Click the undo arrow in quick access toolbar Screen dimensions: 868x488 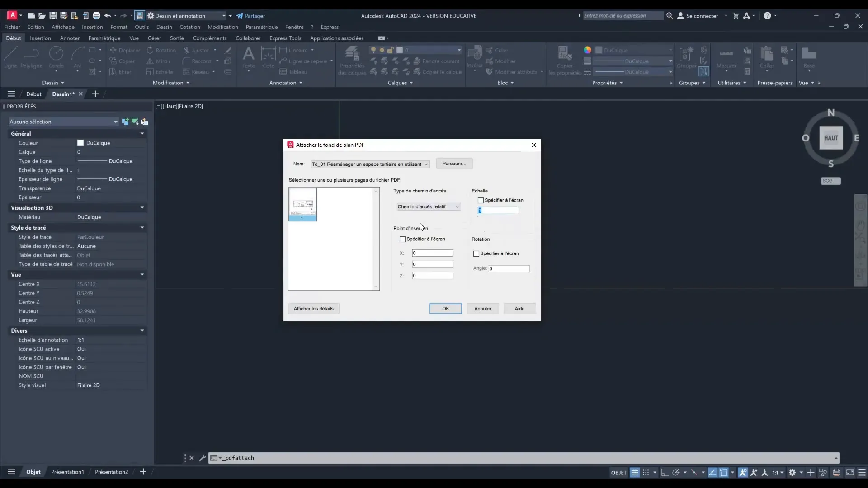pyautogui.click(x=107, y=16)
